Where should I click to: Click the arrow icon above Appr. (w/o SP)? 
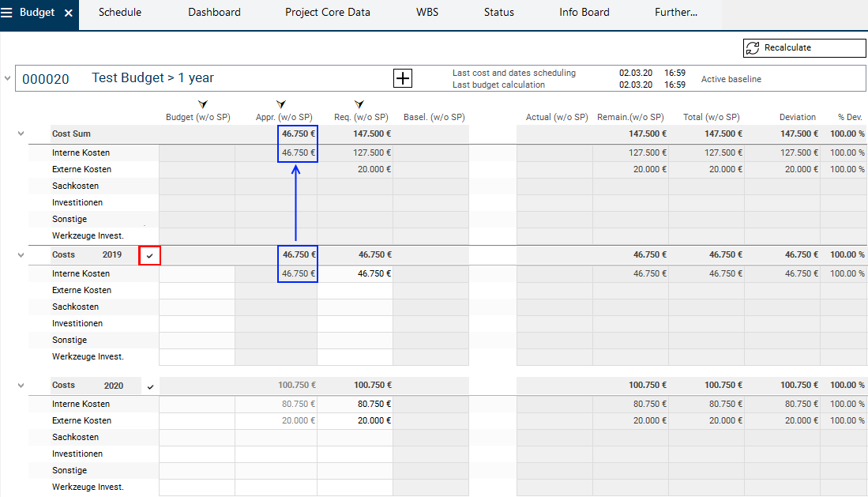(x=281, y=104)
